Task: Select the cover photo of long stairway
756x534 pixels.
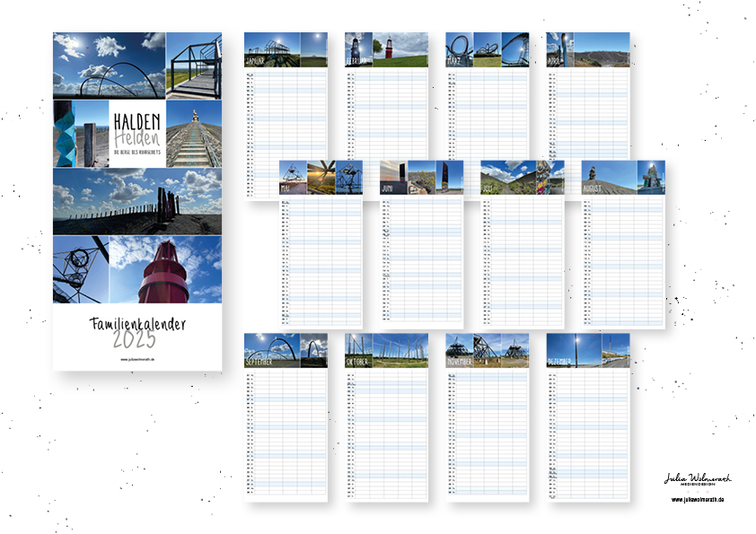Action: pos(194,134)
